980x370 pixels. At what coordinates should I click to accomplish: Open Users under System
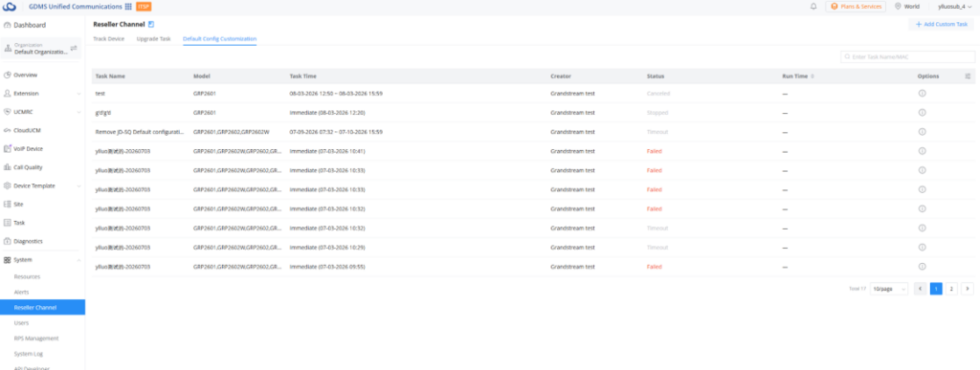pyautogui.click(x=21, y=323)
